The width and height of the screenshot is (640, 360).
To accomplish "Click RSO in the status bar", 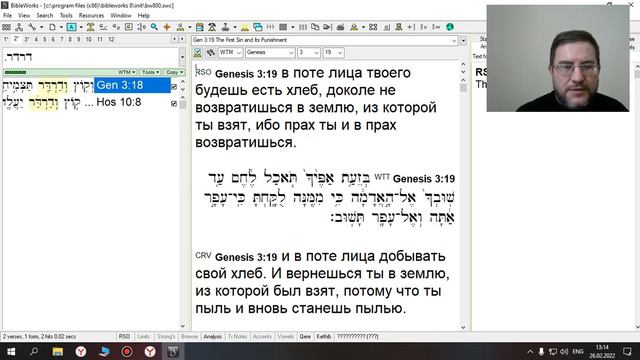I will point(124,336).
